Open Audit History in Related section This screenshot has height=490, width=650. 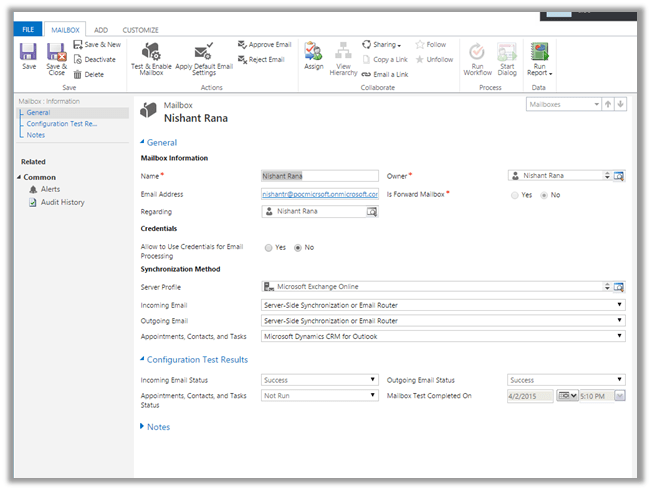62,203
